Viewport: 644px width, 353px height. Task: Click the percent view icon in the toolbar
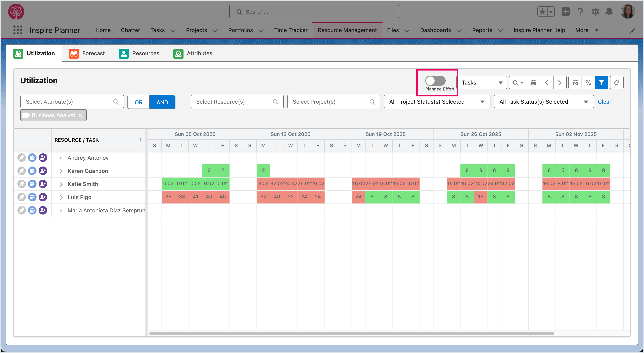click(x=588, y=82)
